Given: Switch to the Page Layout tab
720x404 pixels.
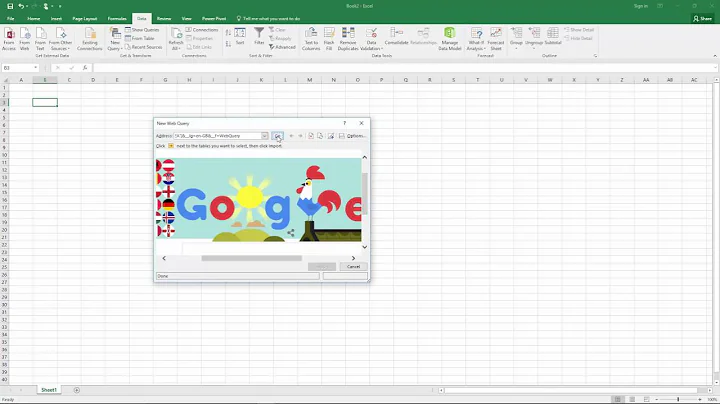Looking at the screenshot, I should click(84, 19).
